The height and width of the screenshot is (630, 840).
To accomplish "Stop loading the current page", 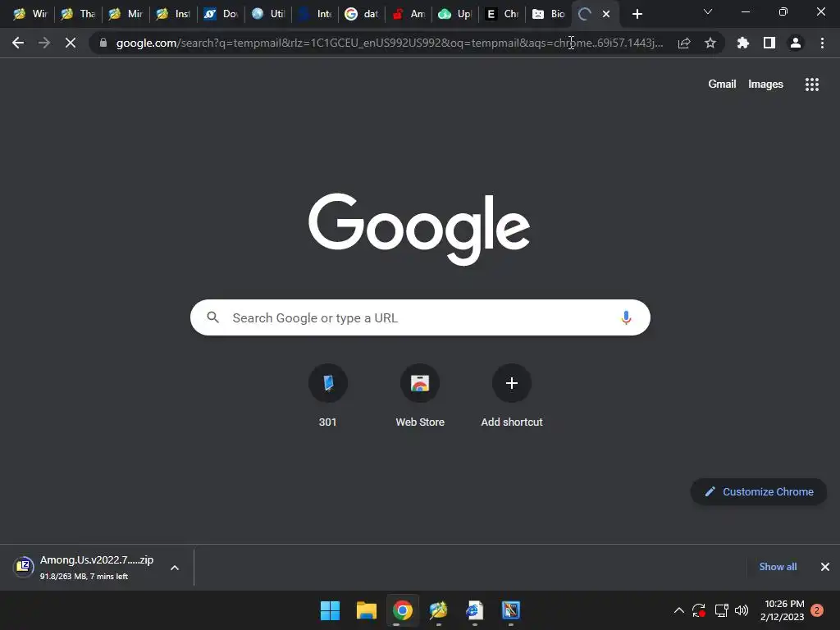I will 71,43.
